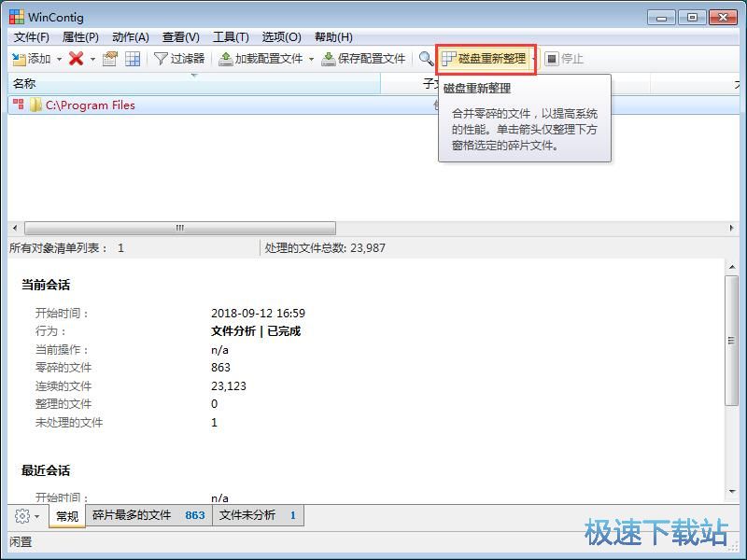
Task: Click the red X remove icon
Action: tap(77, 59)
